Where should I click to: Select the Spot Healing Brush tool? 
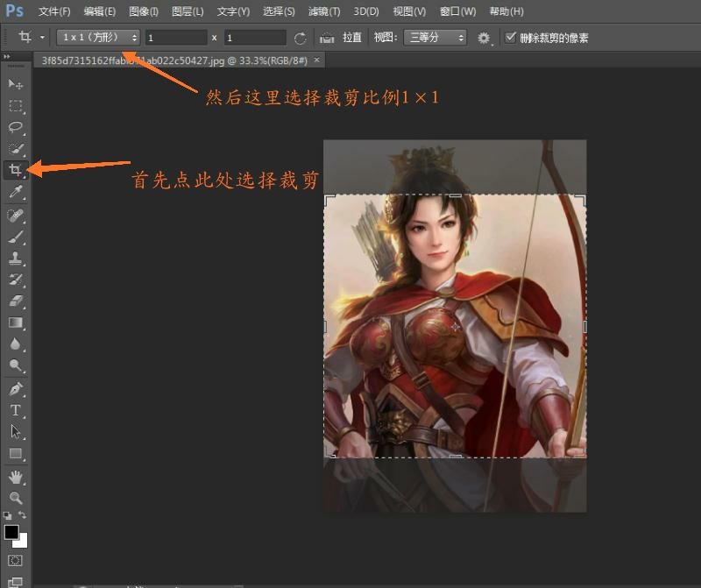point(15,216)
